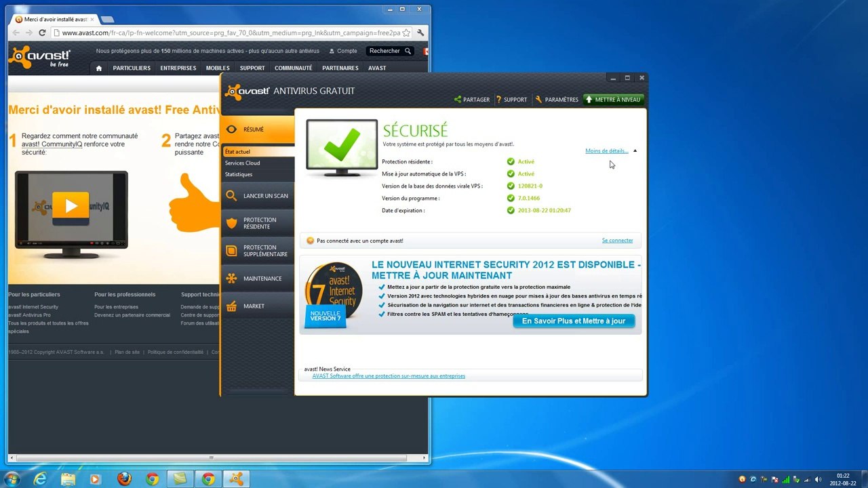Click the account not connected status icon
This screenshot has height=488, width=868.
(310, 241)
